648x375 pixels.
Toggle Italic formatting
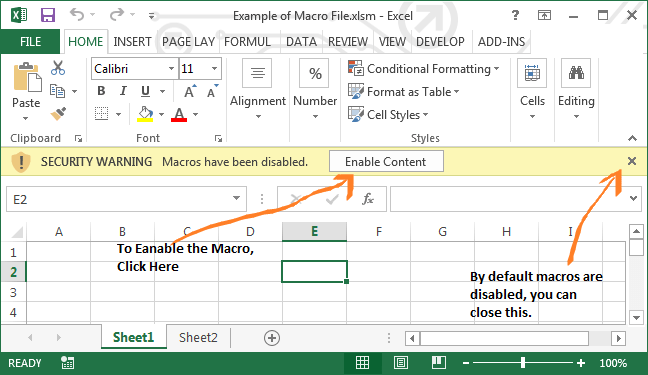click(x=123, y=91)
